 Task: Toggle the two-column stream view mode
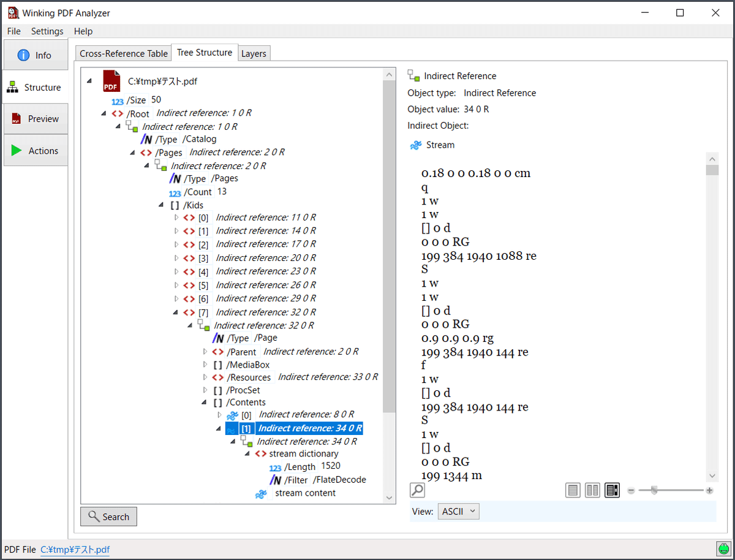[592, 490]
